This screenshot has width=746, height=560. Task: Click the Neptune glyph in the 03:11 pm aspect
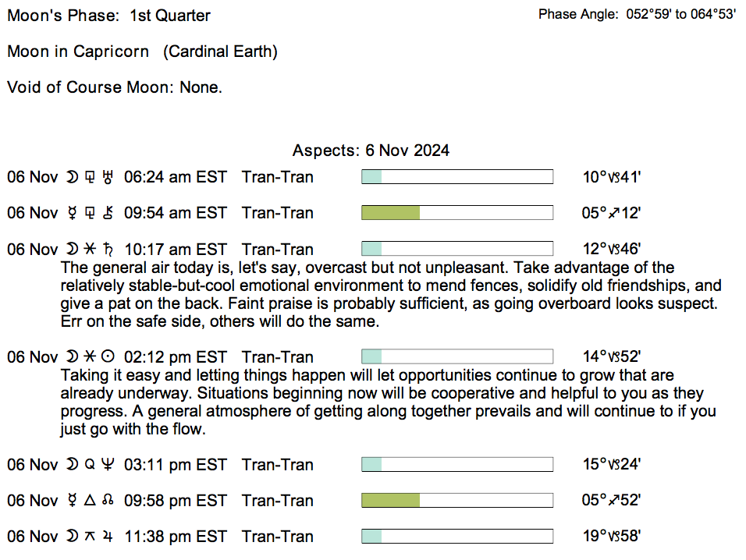click(108, 465)
